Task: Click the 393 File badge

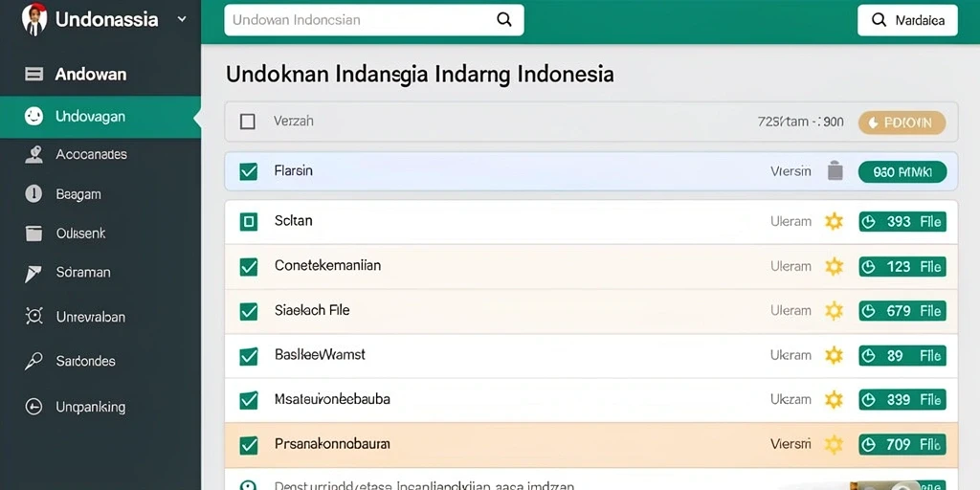Action: coord(902,221)
